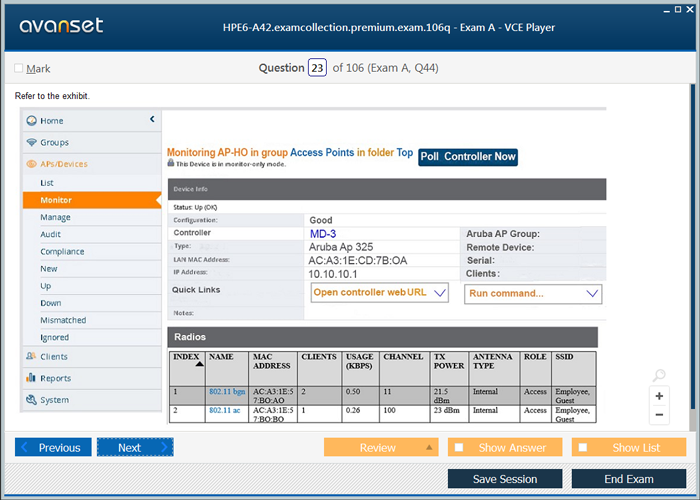
Task: Click the CHANNEL column header
Action: coord(405,369)
